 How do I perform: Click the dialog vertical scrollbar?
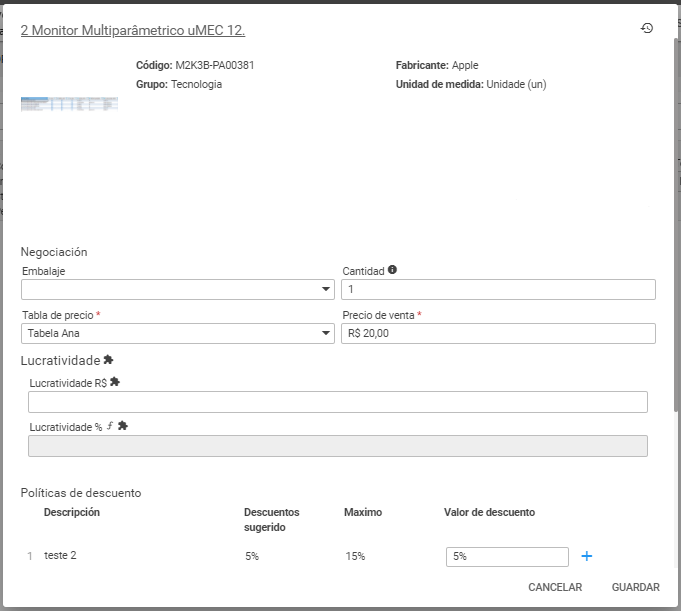[676, 224]
